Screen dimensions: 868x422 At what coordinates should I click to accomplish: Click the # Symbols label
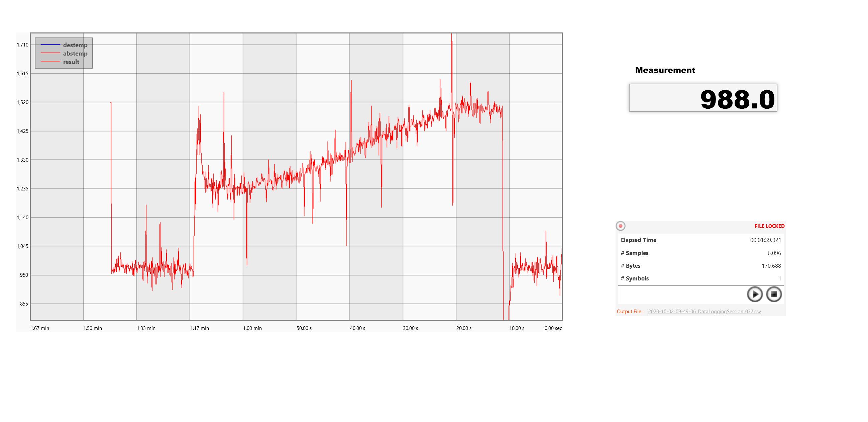point(635,278)
